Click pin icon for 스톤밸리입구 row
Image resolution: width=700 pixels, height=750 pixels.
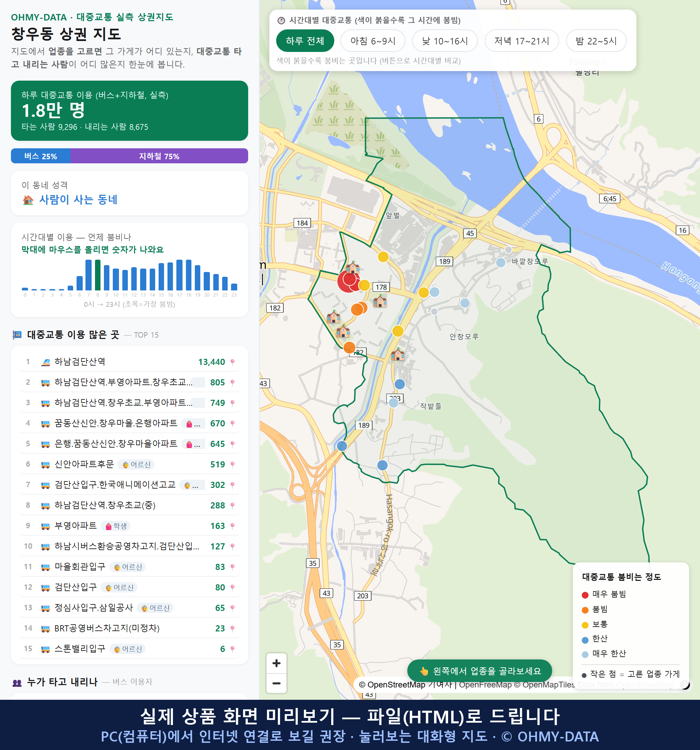232,649
